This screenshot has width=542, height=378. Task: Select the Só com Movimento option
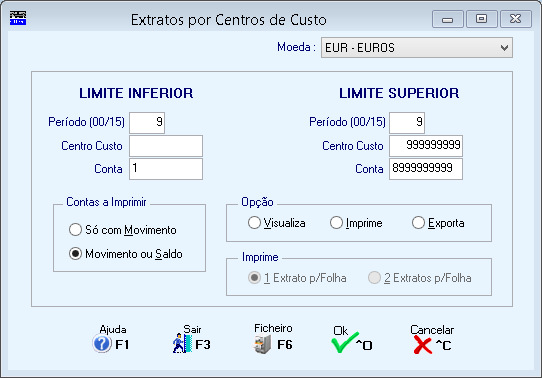75,229
